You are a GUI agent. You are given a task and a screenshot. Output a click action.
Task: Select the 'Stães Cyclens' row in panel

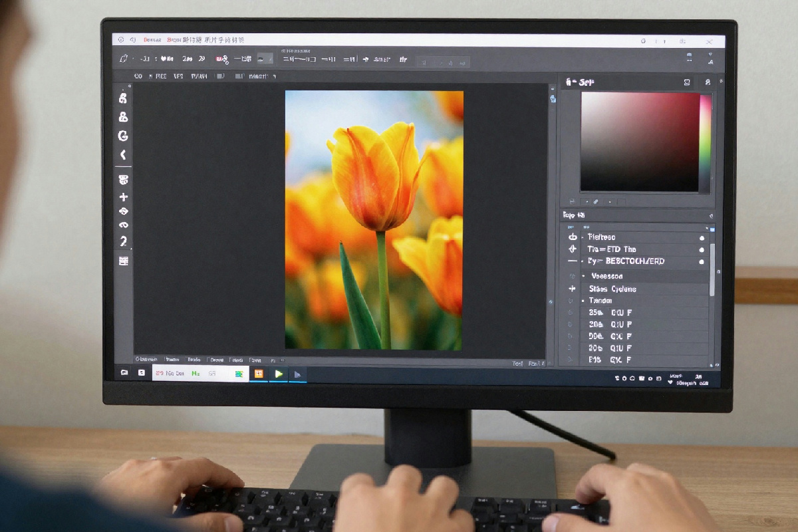(x=612, y=289)
